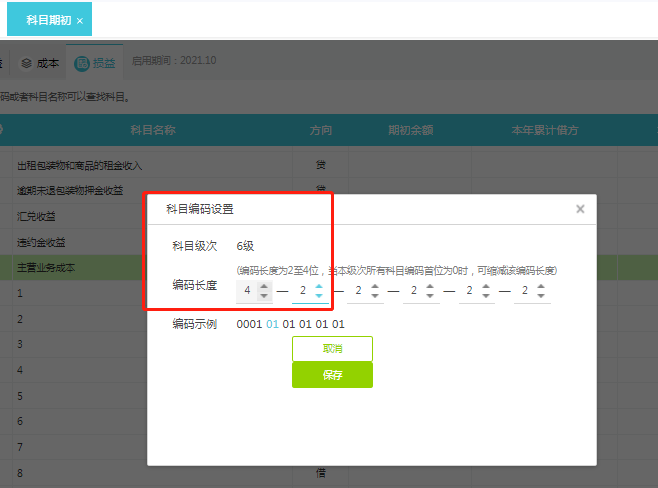The image size is (658, 488).
Task: Select the 违约金收益 row
Action: coord(41,242)
